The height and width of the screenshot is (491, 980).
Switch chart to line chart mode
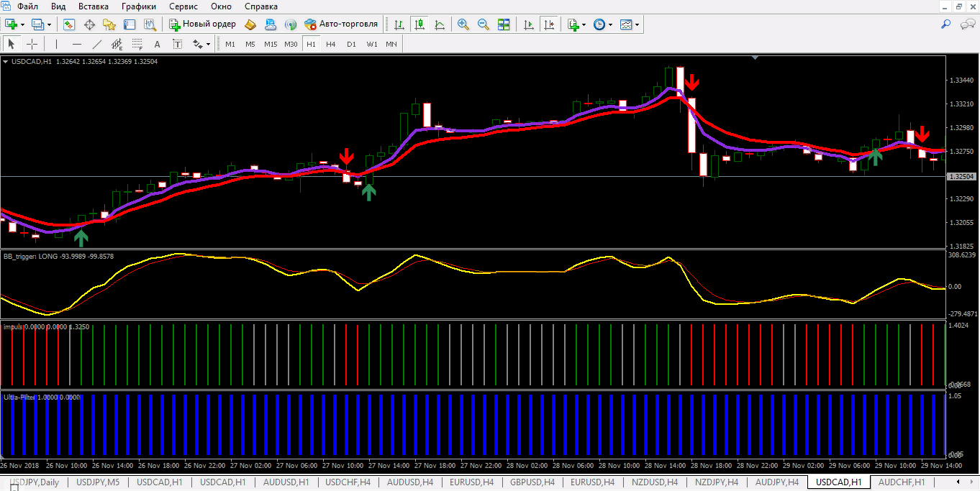coord(440,24)
